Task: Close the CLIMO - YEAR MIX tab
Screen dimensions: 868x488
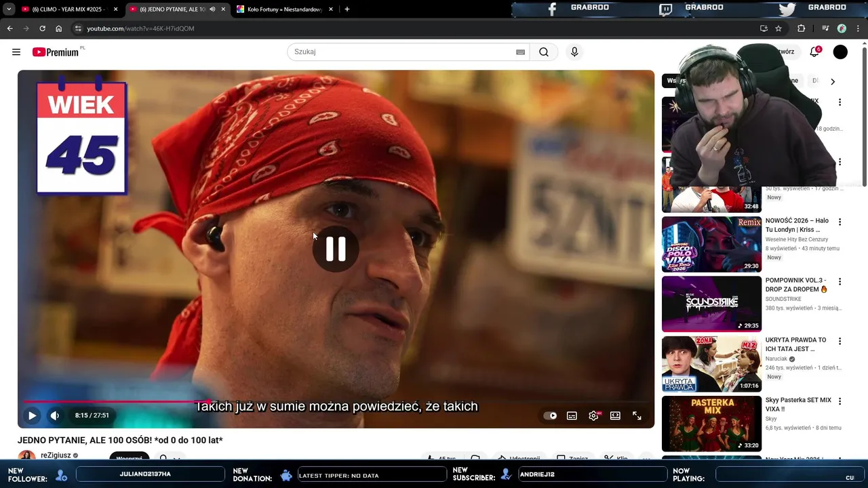Action: click(x=116, y=9)
